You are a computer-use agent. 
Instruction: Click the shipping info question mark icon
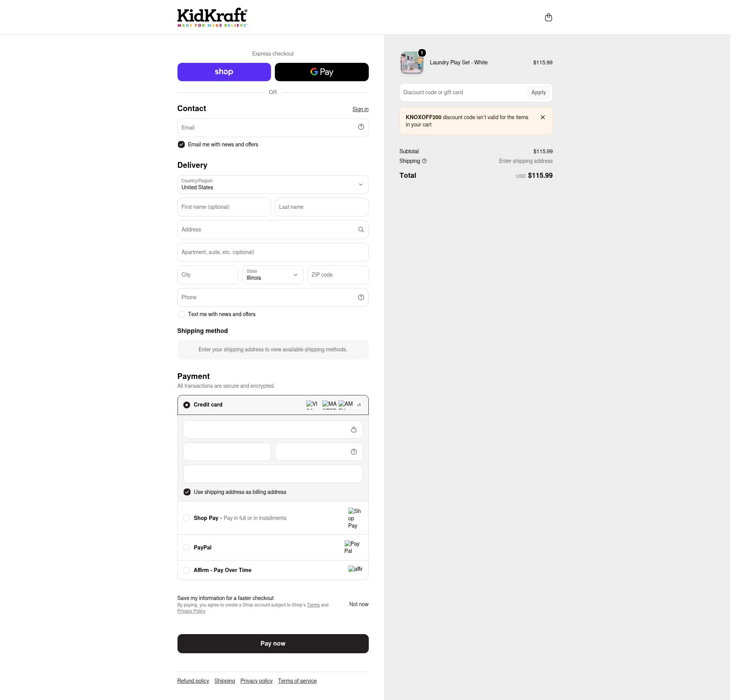tap(424, 161)
